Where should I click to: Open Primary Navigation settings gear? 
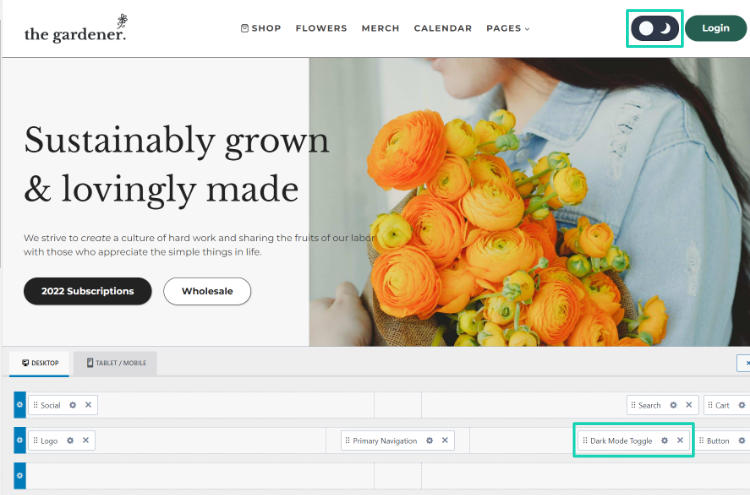[429, 440]
